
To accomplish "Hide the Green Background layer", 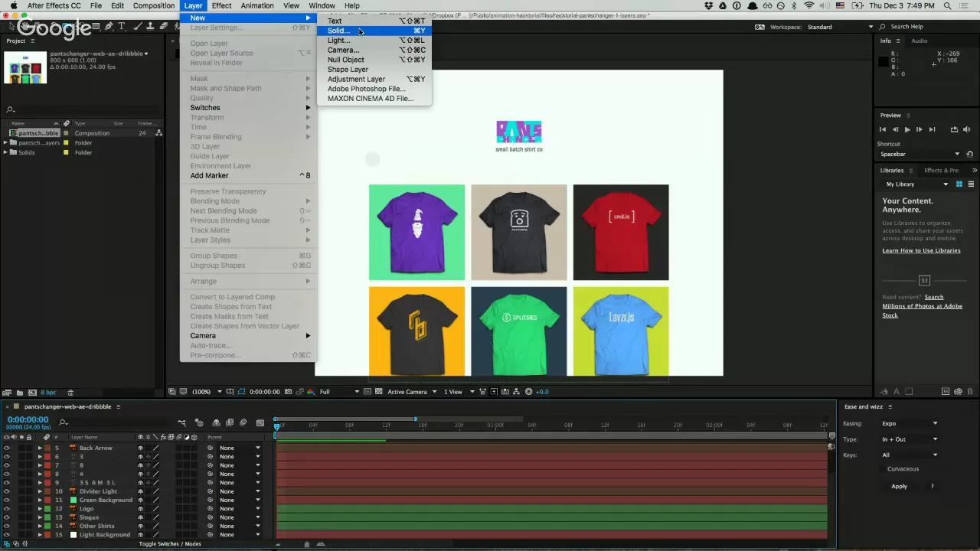I will (7, 500).
